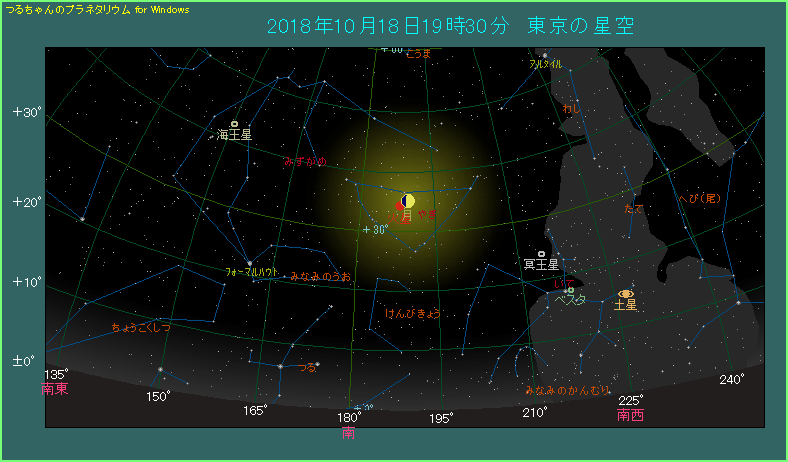788x462 pixels.
Task: Select the けんびきょう constellation label
Action: 413,313
